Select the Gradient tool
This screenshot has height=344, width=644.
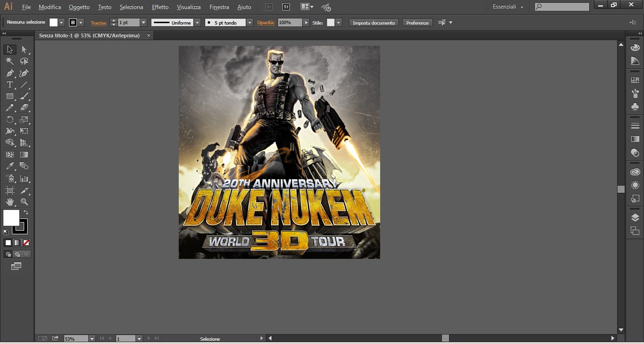(x=24, y=155)
